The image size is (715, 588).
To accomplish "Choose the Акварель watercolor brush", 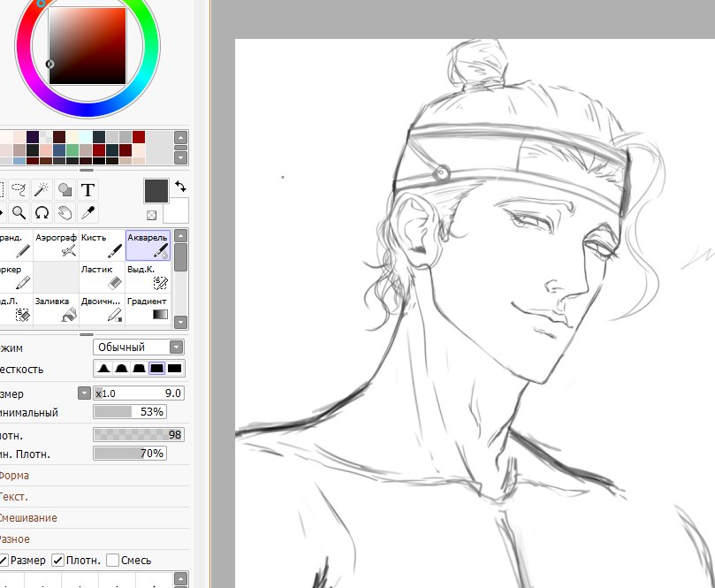I will pyautogui.click(x=148, y=245).
